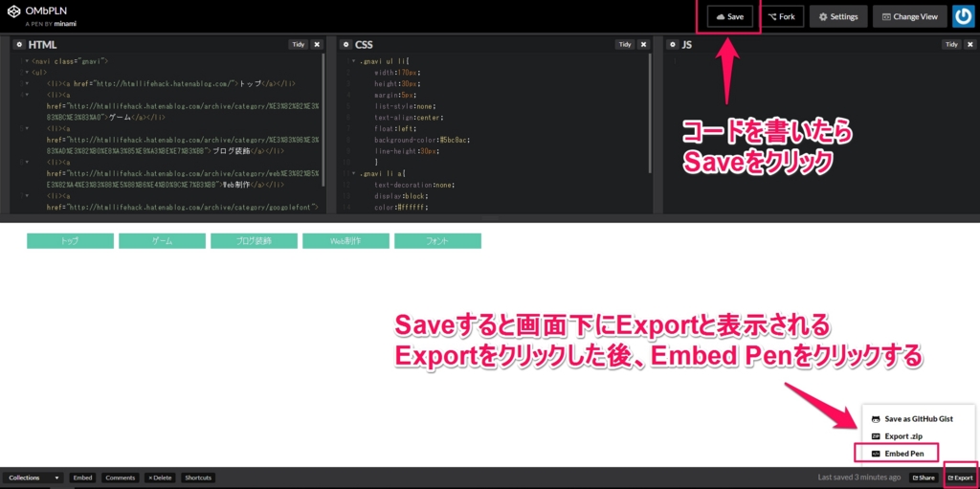Fold HTML line 6 list item
This screenshot has width=980, height=489.
[27, 163]
